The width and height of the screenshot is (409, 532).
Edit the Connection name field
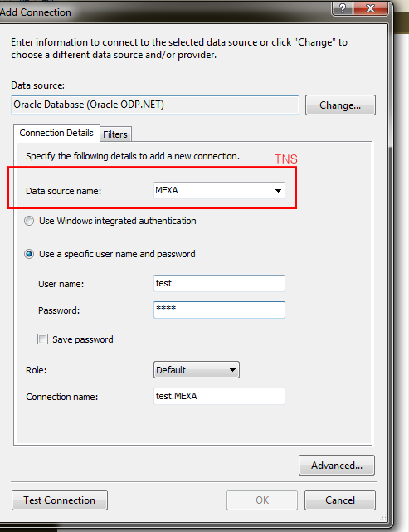pos(219,396)
